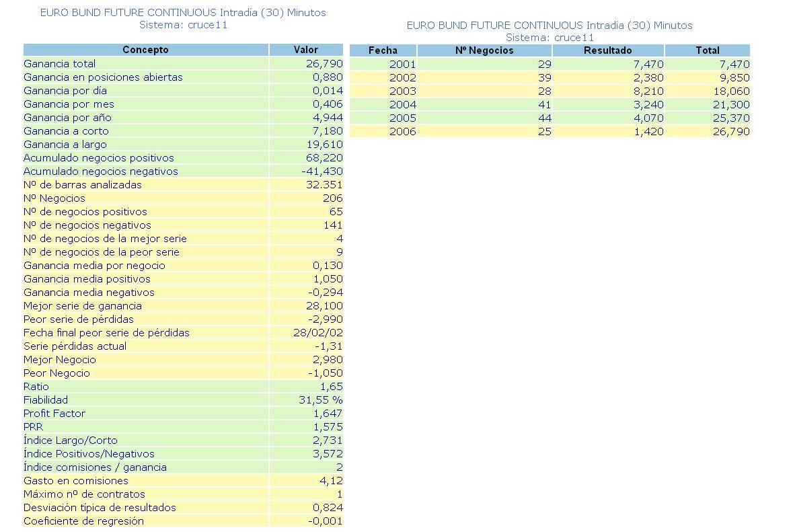The image size is (793, 532).
Task: Click the date value "28/02/02"
Action: (x=318, y=332)
